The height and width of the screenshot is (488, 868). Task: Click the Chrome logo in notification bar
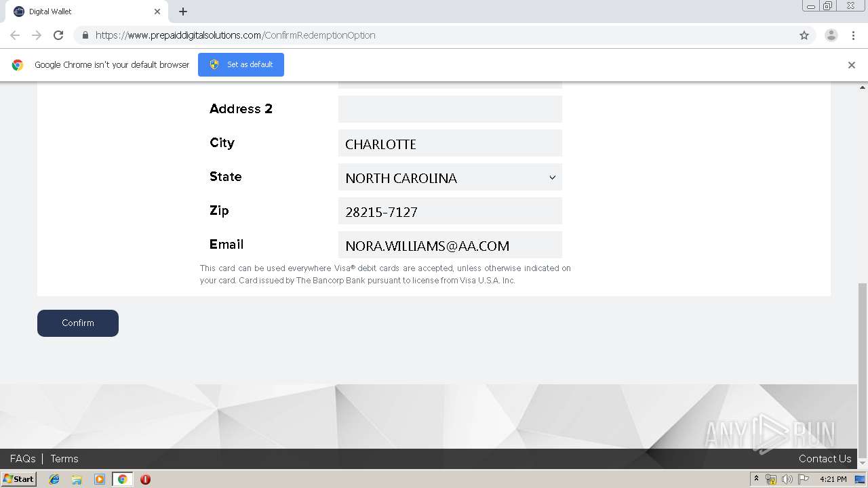(18, 65)
